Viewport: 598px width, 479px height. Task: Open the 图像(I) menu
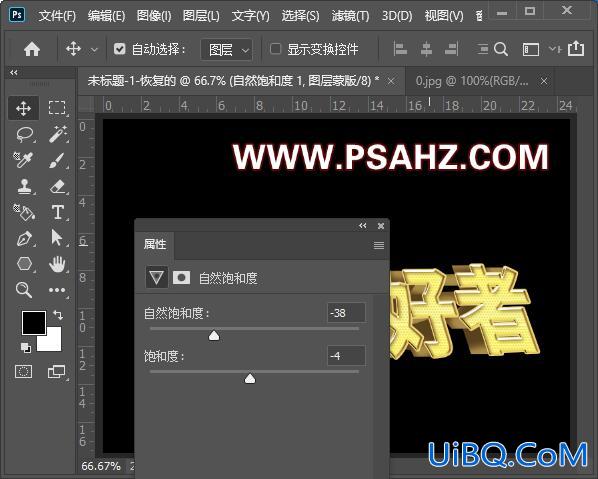pos(154,16)
